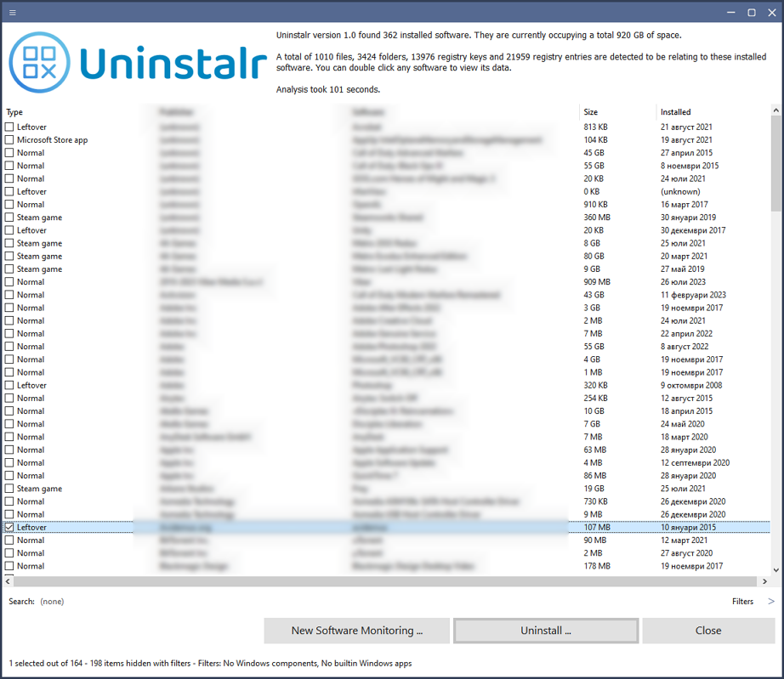Click the 'Analysis took 101 seconds' text
Screen dimensions: 784x679
tap(328, 89)
